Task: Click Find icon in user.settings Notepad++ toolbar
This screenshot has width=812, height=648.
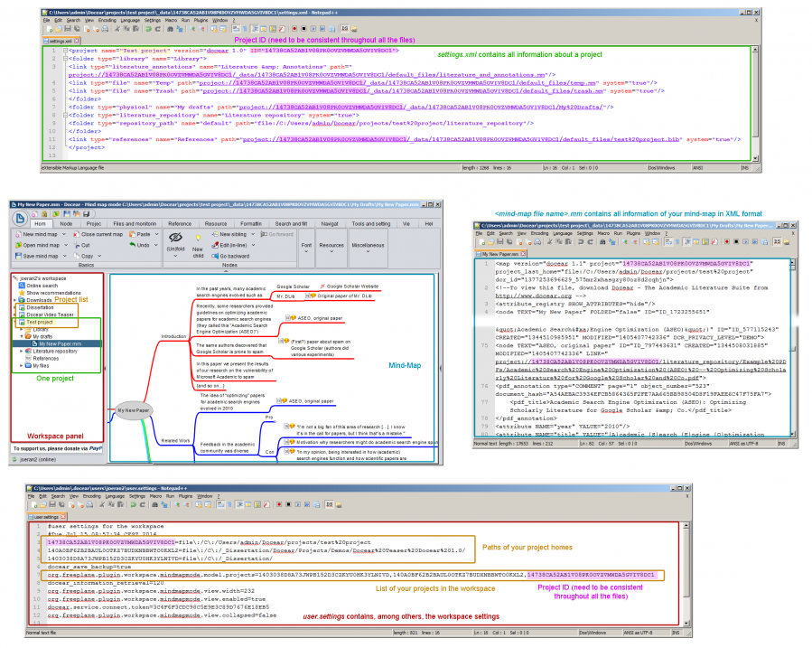Action: (x=154, y=504)
